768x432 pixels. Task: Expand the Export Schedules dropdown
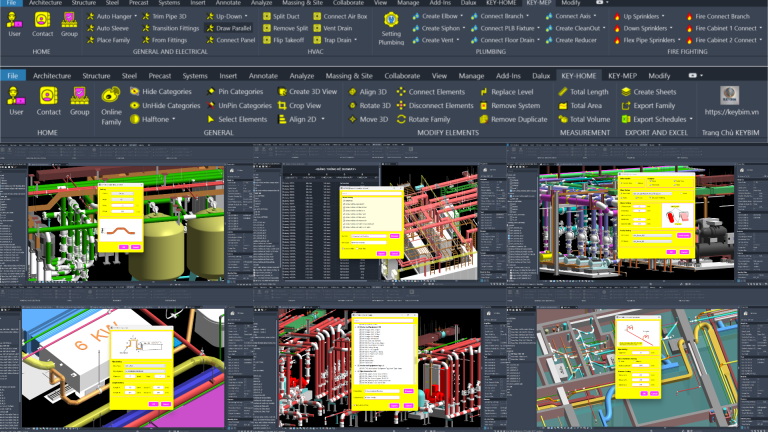(x=691, y=119)
